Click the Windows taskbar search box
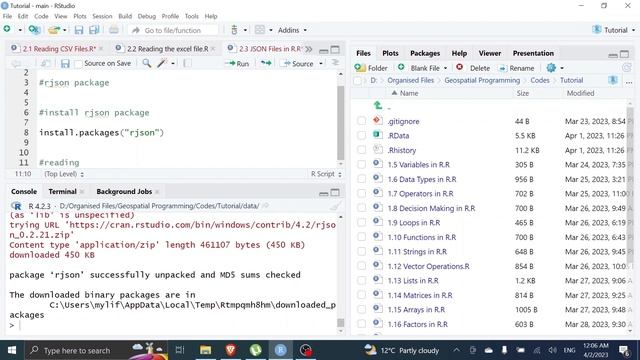Image resolution: width=640 pixels, height=360 pixels. [96, 350]
